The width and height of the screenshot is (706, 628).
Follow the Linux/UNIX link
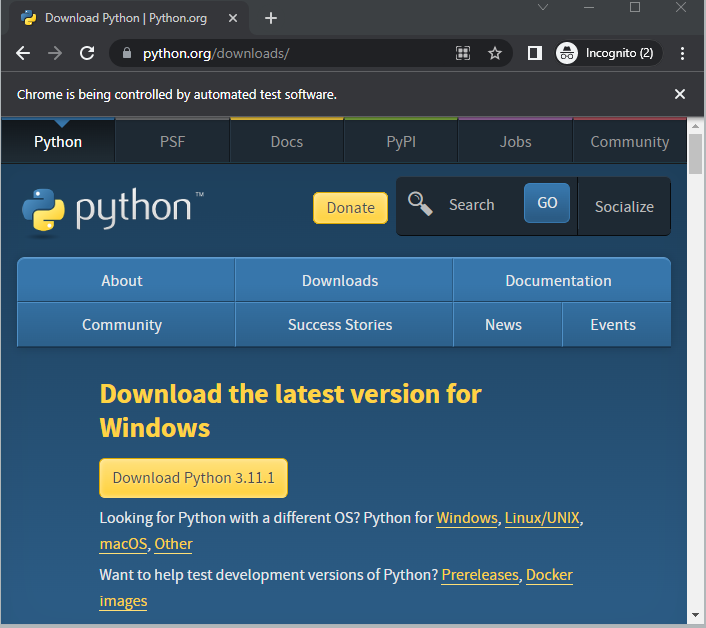click(x=542, y=518)
